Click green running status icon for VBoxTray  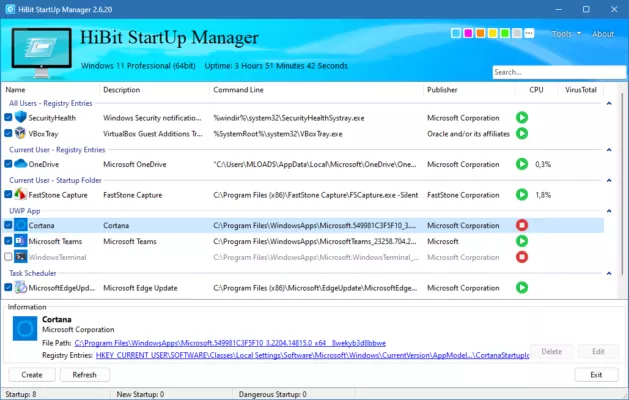(x=522, y=133)
